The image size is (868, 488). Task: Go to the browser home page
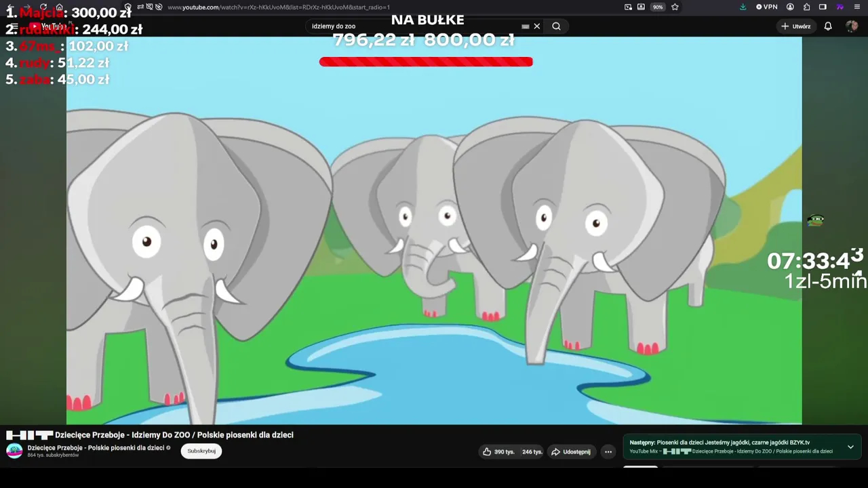60,7
